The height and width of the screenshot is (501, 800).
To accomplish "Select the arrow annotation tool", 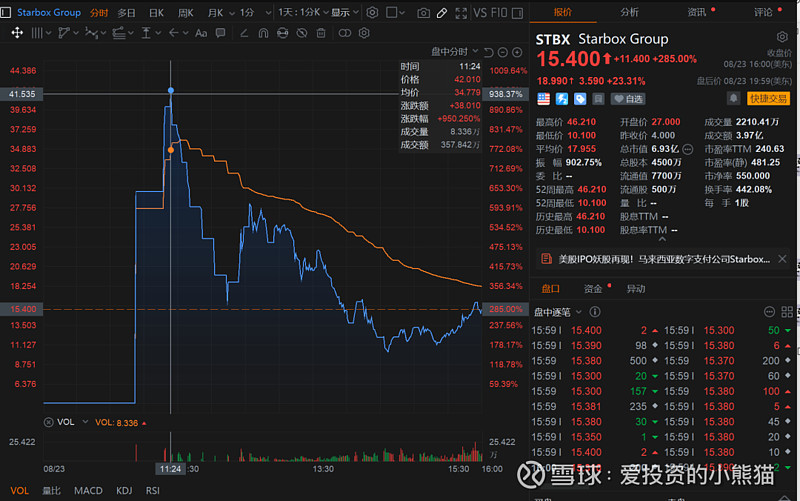I will coord(173,33).
